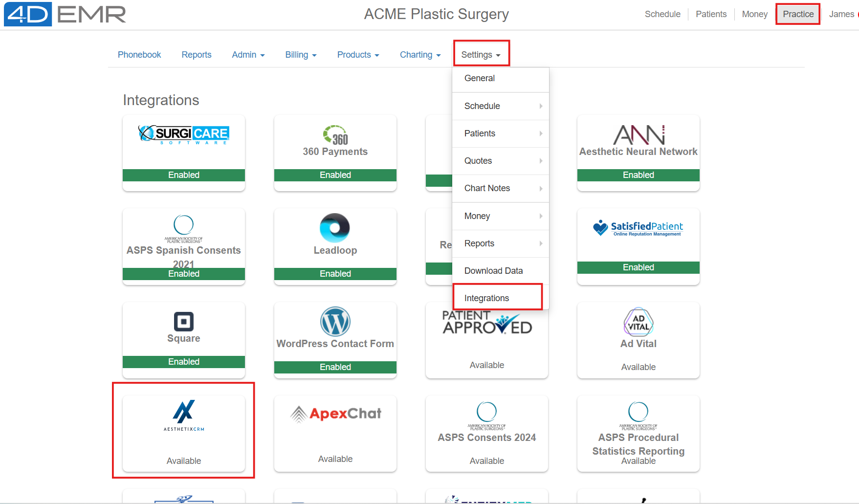Open the Leadloop logo icon
Viewport: 859px width, 504px height.
(335, 228)
